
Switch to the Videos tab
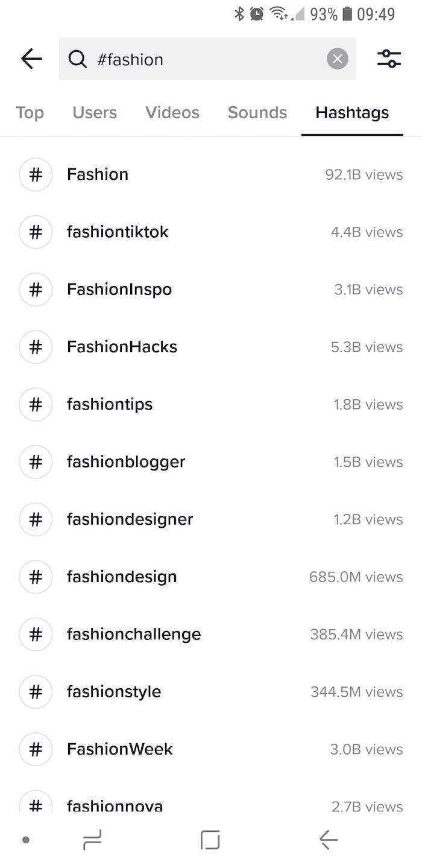point(172,112)
